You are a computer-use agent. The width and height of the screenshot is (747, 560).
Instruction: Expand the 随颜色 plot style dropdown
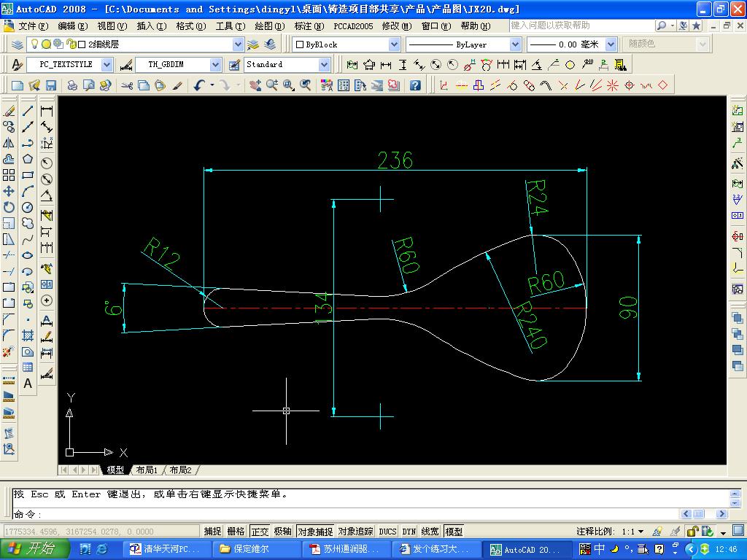point(702,44)
